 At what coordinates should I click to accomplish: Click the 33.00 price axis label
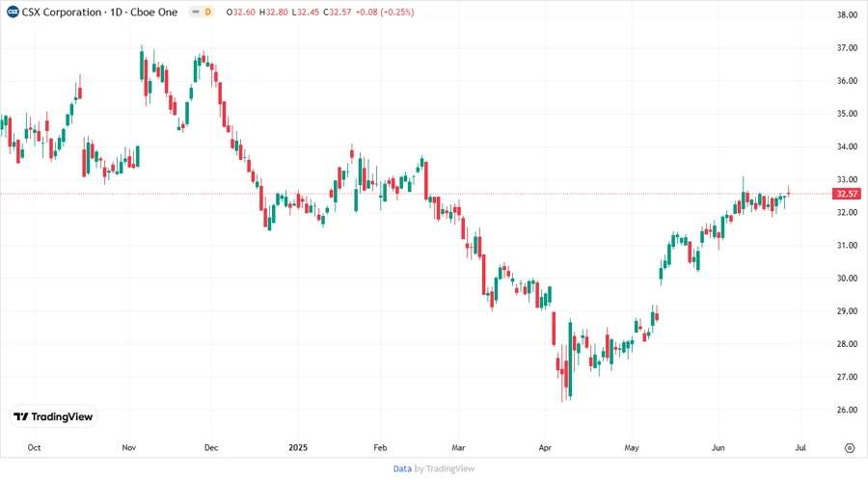847,179
